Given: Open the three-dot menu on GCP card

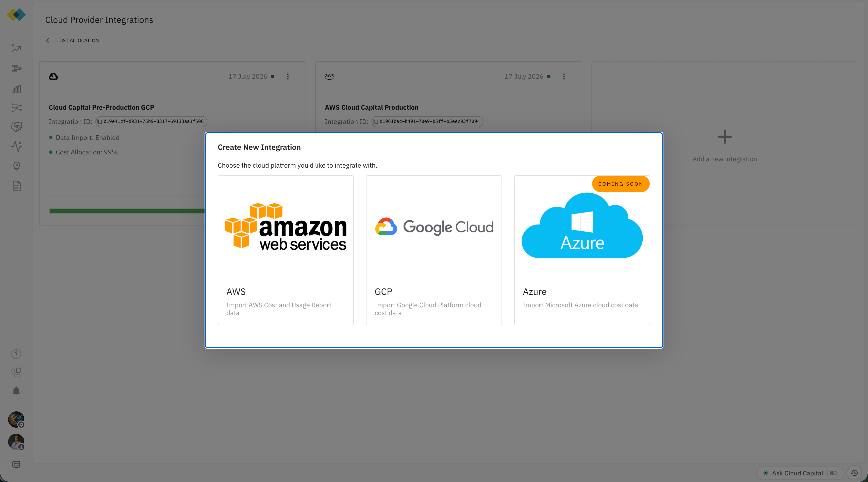Looking at the screenshot, I should [x=288, y=76].
